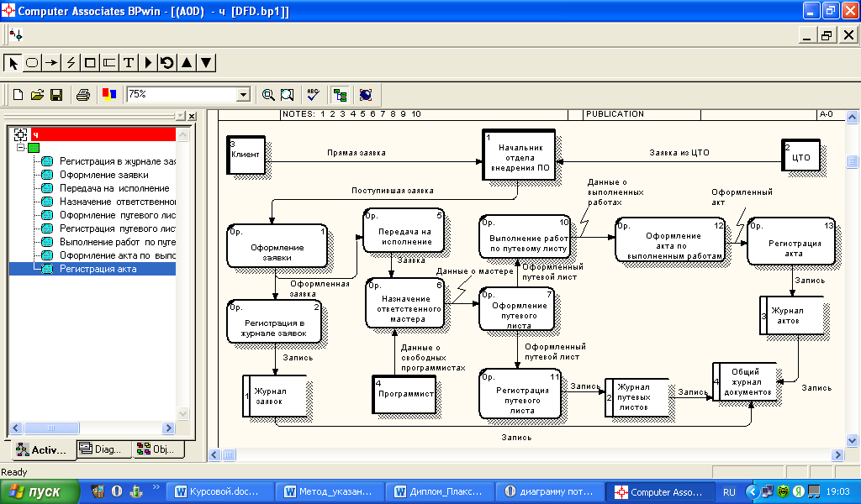Select the external reference square tool
861x504 pixels.
click(90, 62)
